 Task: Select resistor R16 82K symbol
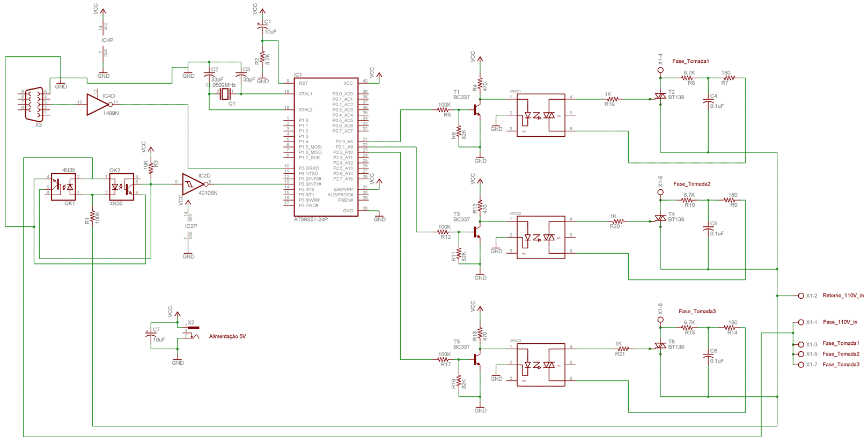pos(459,382)
